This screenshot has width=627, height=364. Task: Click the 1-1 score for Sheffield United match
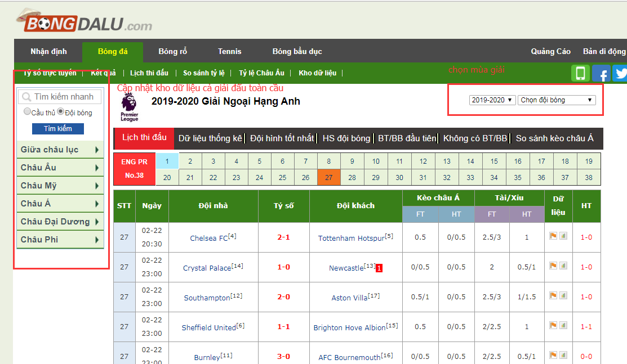(x=283, y=327)
